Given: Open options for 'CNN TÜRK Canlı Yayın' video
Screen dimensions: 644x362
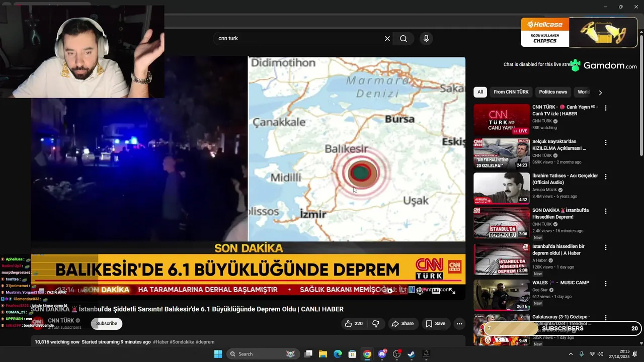Looking at the screenshot, I should 606,108.
